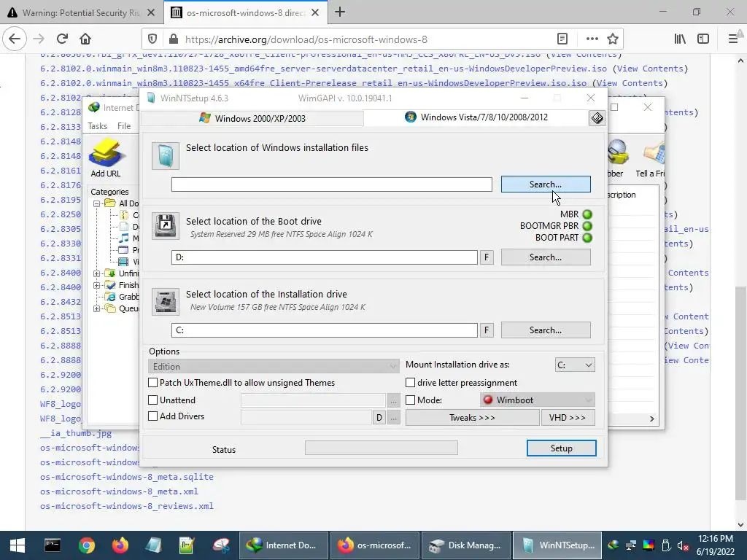Viewport: 747px width, 560px height.
Task: Click the Windows installation files location icon
Action: 166,156
